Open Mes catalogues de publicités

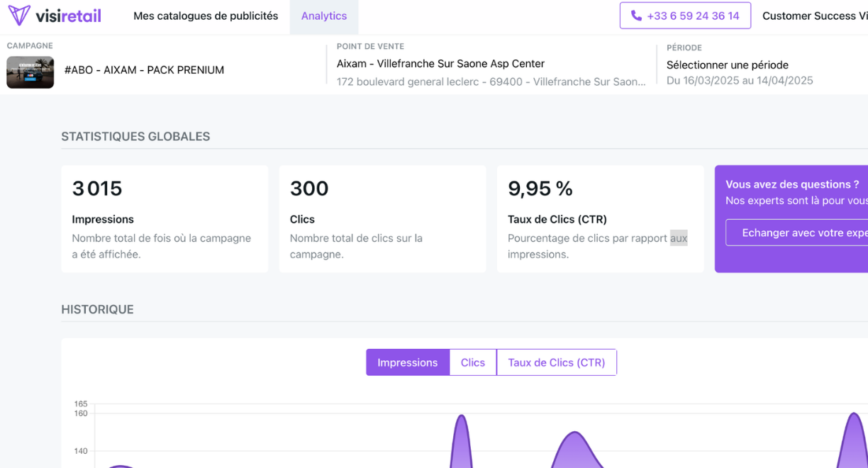click(x=205, y=16)
